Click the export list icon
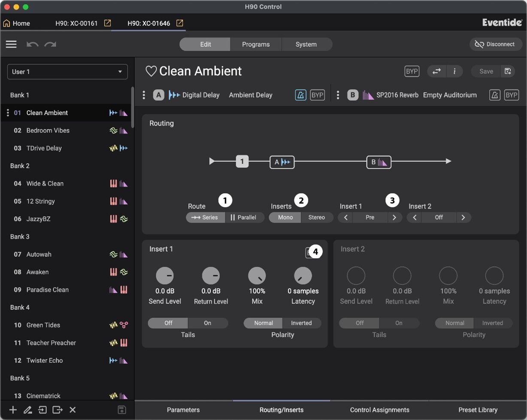527x420 pixels. pyautogui.click(x=58, y=410)
